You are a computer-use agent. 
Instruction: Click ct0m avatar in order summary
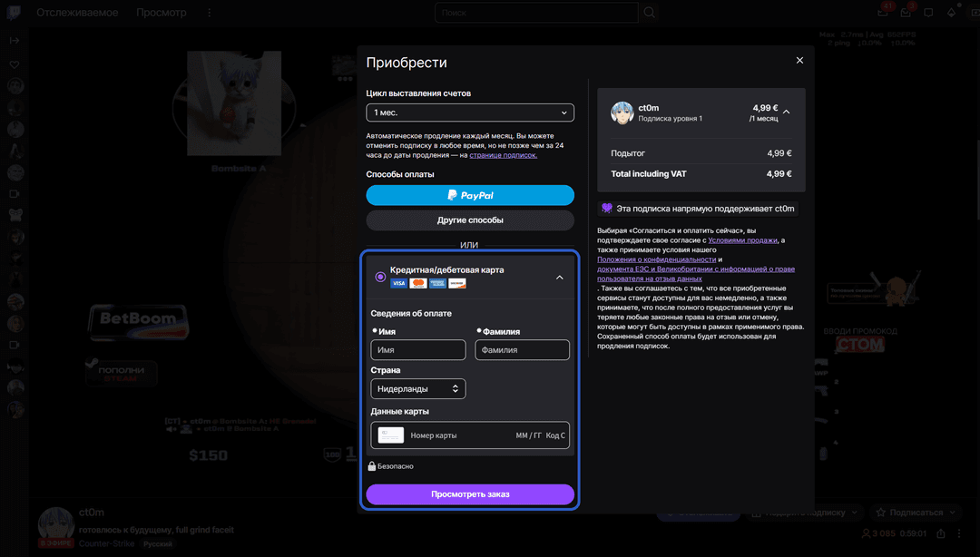click(622, 112)
